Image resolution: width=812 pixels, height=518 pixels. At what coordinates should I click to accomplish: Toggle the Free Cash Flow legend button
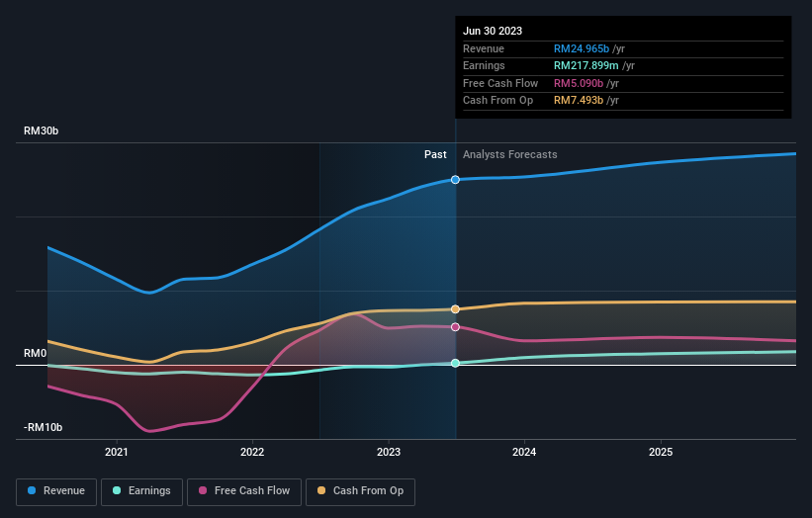[244, 491]
